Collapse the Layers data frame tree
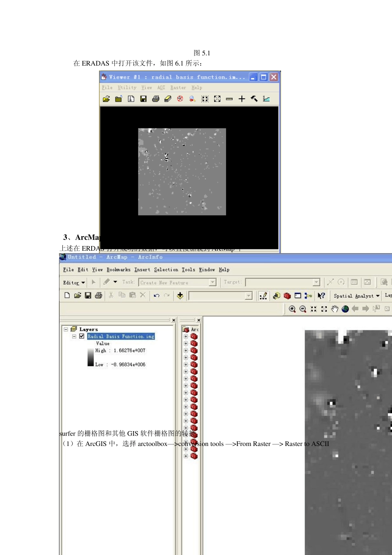Screen dimensions: 392x555 tap(66, 330)
